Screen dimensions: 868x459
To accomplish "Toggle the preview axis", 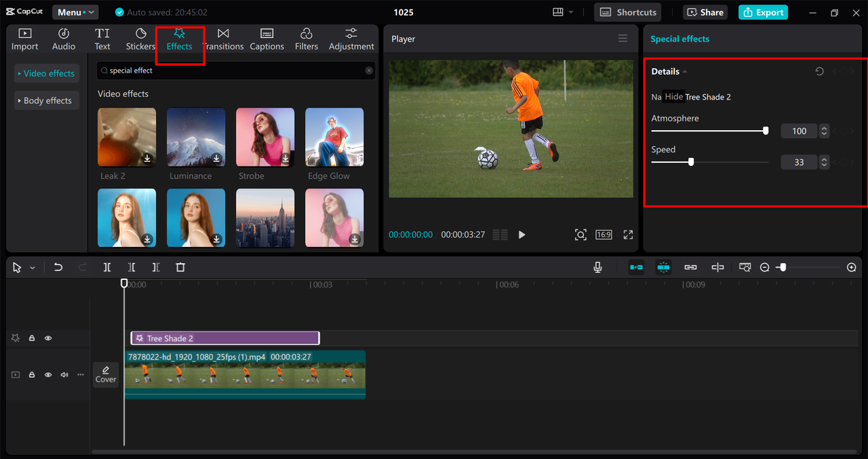I will (717, 267).
